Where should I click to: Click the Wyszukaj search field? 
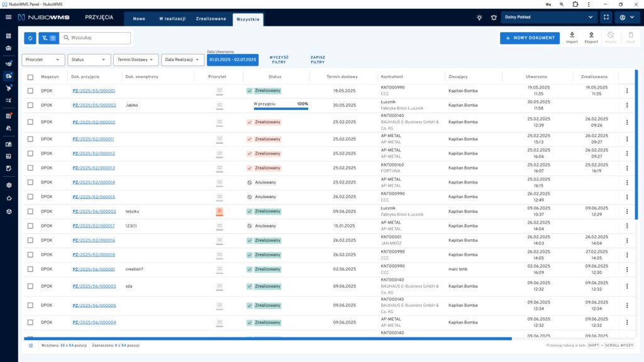(97, 38)
